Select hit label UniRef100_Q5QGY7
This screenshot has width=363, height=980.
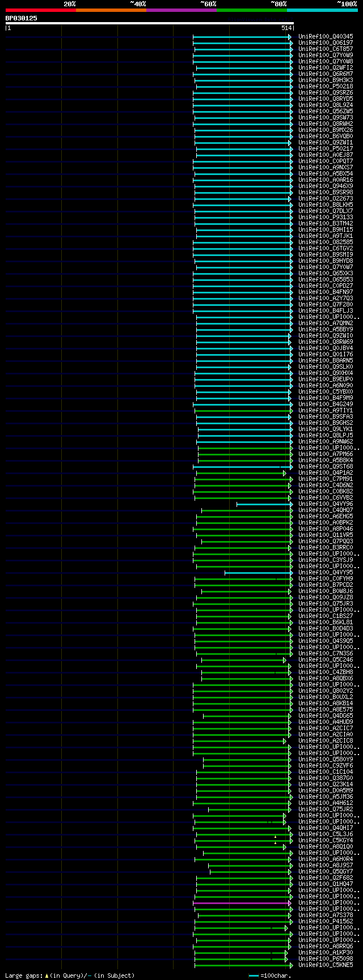[326, 872]
